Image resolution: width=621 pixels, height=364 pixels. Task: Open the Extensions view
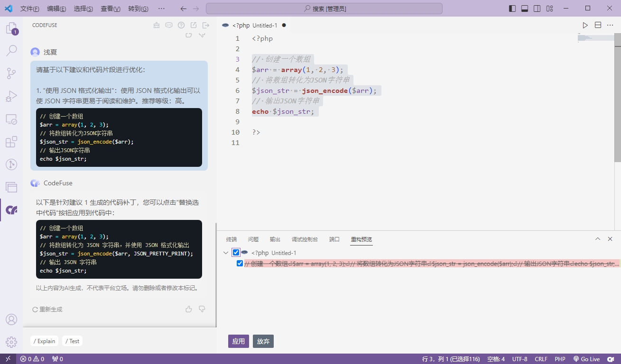coord(11,142)
